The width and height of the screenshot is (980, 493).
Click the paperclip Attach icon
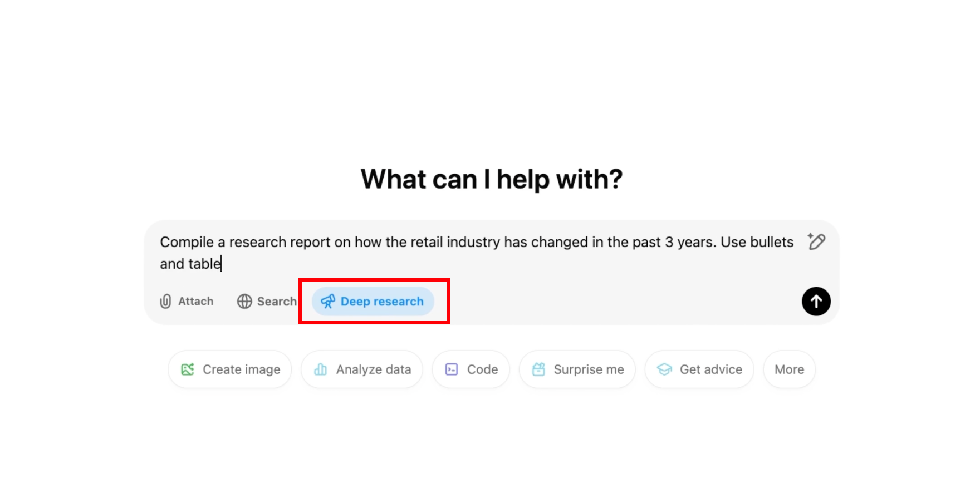(x=165, y=302)
